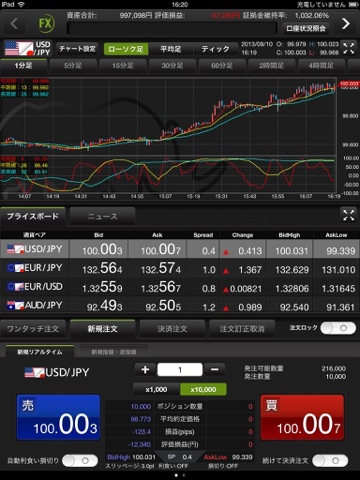Open the green FX logo icon

click(45, 23)
